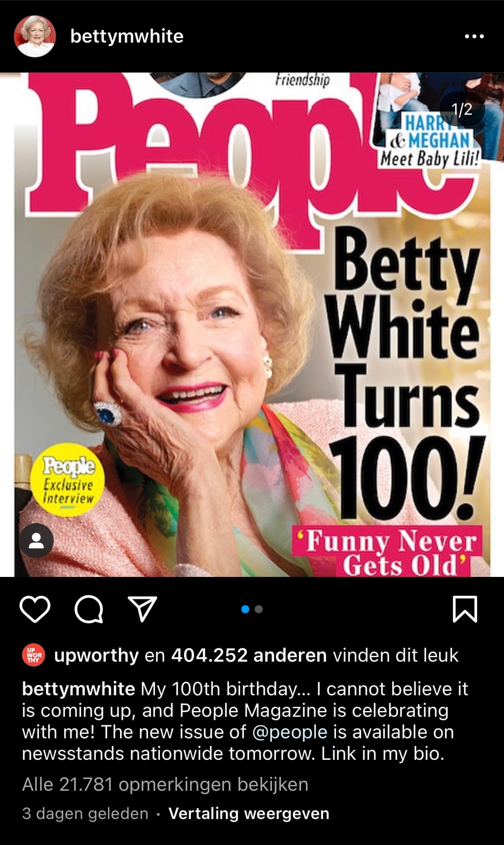This screenshot has width=504, height=845.
Task: Like the post with the heart icon
Action: (35, 609)
